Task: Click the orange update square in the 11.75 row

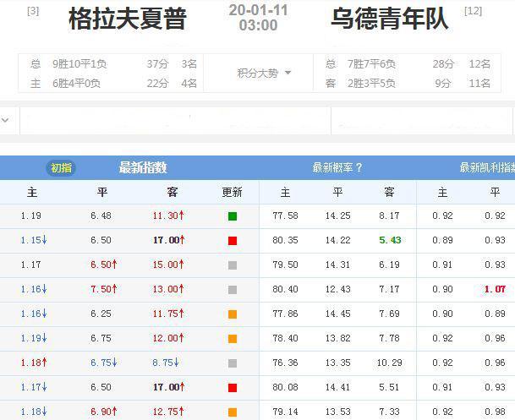Action: coord(233,314)
